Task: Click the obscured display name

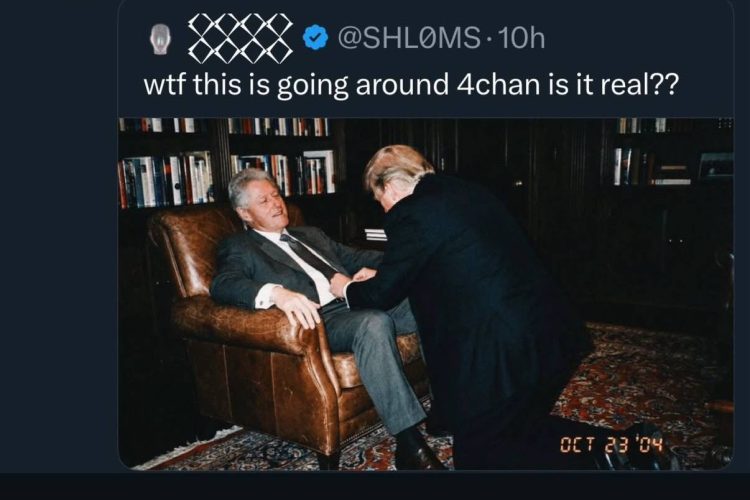Action: tap(240, 38)
